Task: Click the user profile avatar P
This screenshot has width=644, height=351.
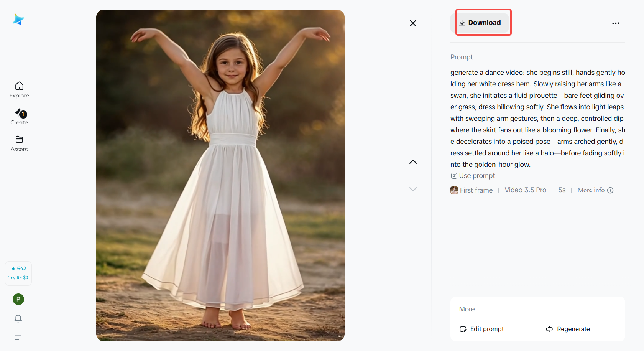Action: (18, 299)
